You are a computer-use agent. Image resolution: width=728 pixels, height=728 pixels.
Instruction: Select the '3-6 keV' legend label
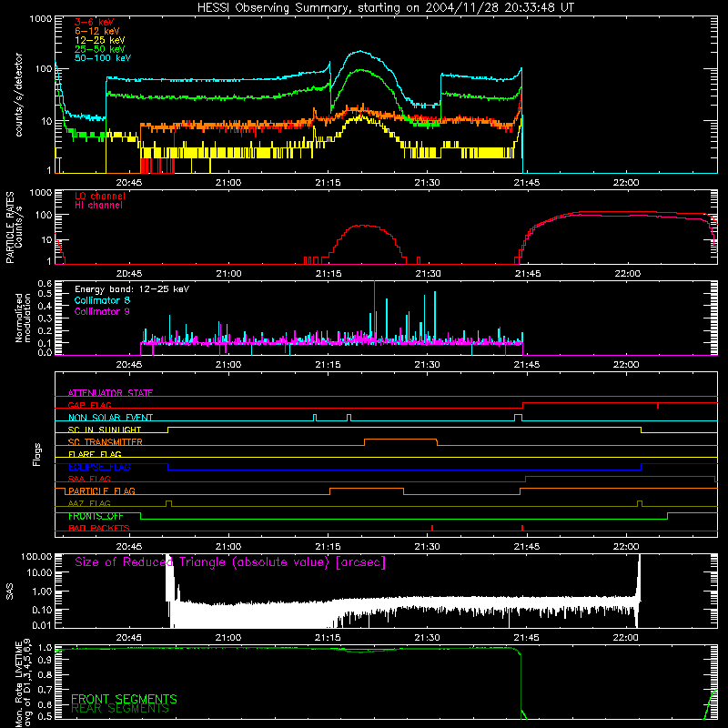pos(94,22)
